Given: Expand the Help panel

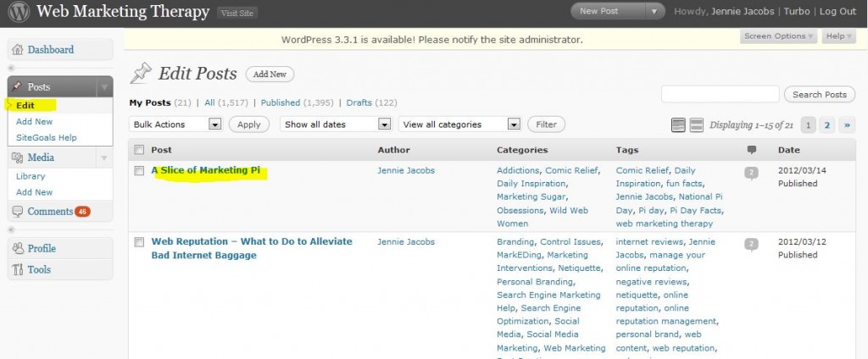Looking at the screenshot, I should 838,36.
